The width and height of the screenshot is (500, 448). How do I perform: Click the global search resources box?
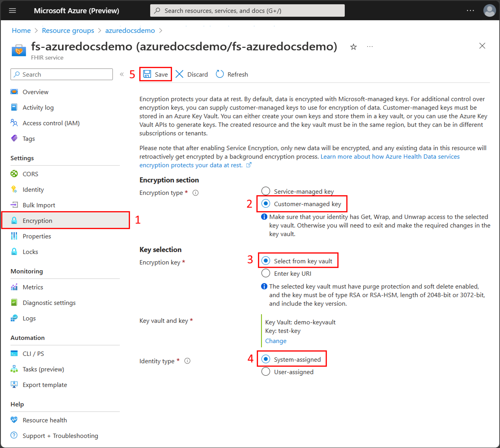(x=247, y=10)
